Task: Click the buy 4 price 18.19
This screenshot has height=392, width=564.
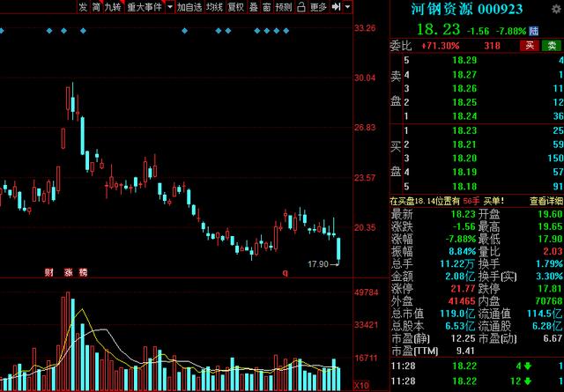Action: tap(464, 172)
